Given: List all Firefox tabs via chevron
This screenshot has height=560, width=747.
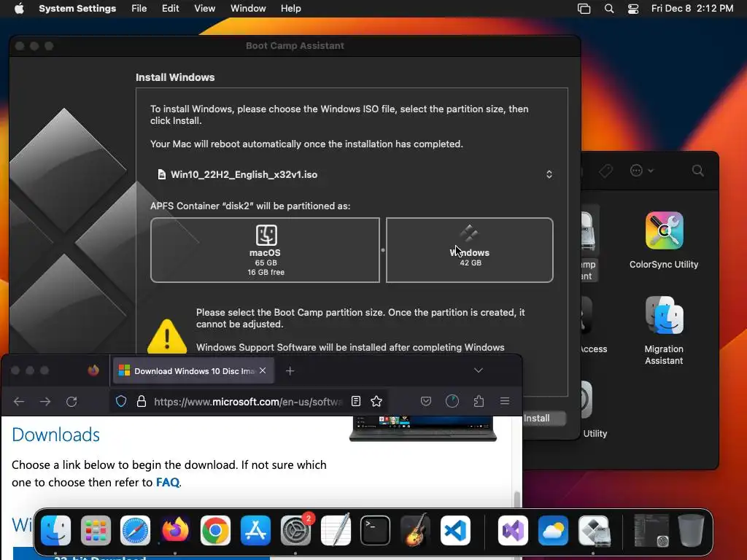Looking at the screenshot, I should [x=479, y=370].
